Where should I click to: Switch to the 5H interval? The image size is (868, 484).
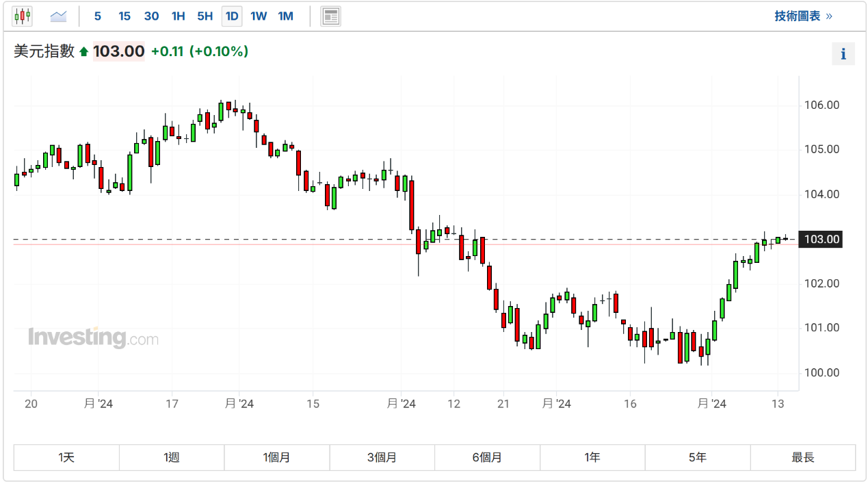click(205, 16)
